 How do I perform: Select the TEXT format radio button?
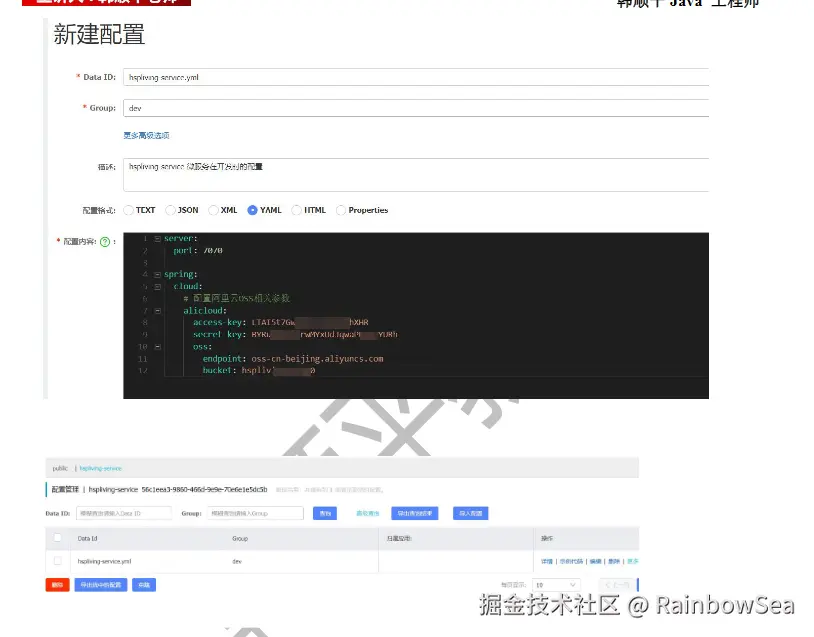tap(128, 210)
